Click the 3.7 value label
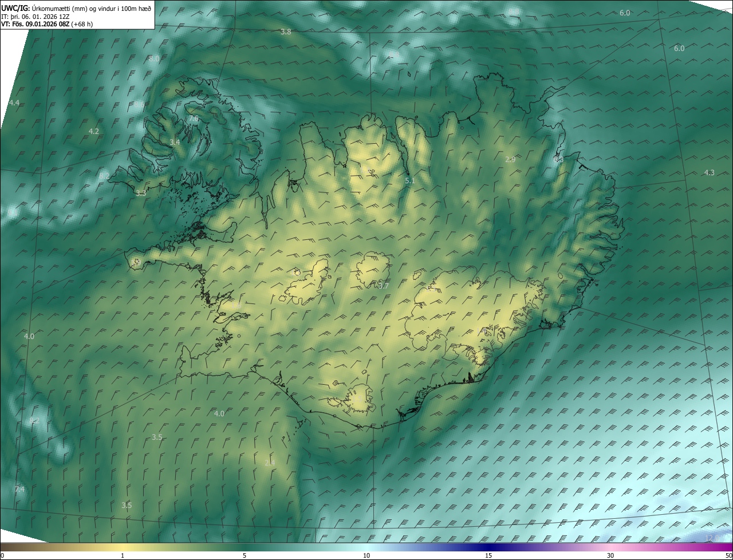 pos(384,286)
